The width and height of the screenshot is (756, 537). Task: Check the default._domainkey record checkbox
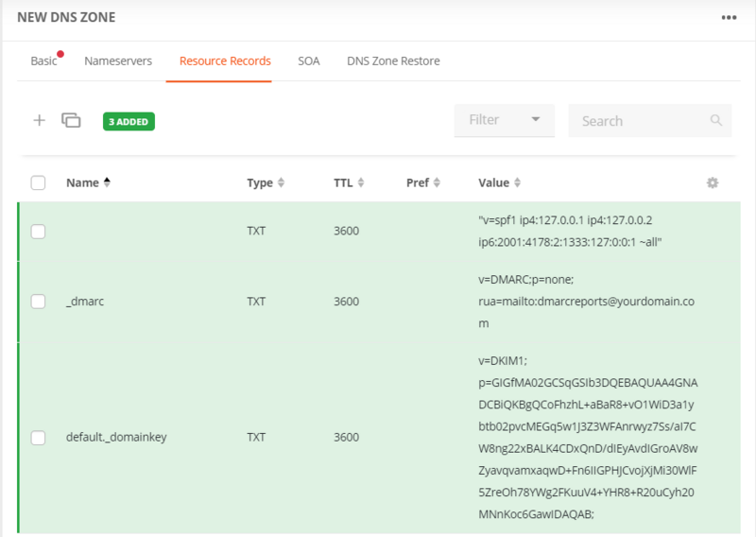pyautogui.click(x=38, y=438)
